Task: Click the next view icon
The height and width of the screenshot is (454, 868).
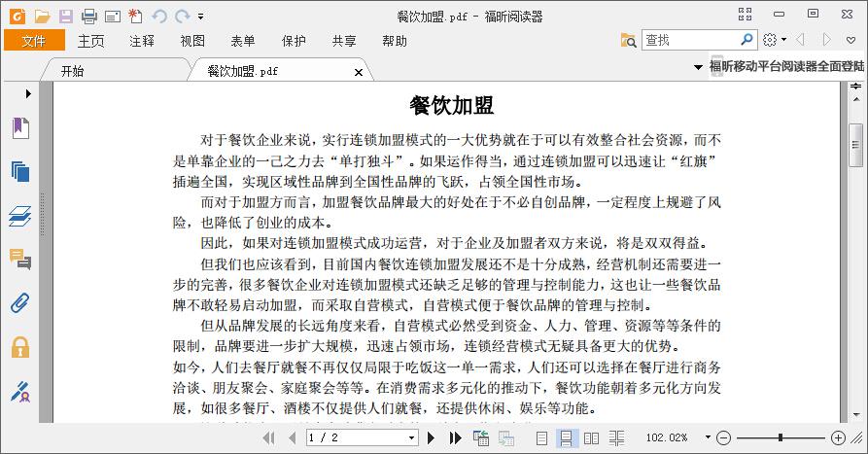Action: (x=506, y=437)
